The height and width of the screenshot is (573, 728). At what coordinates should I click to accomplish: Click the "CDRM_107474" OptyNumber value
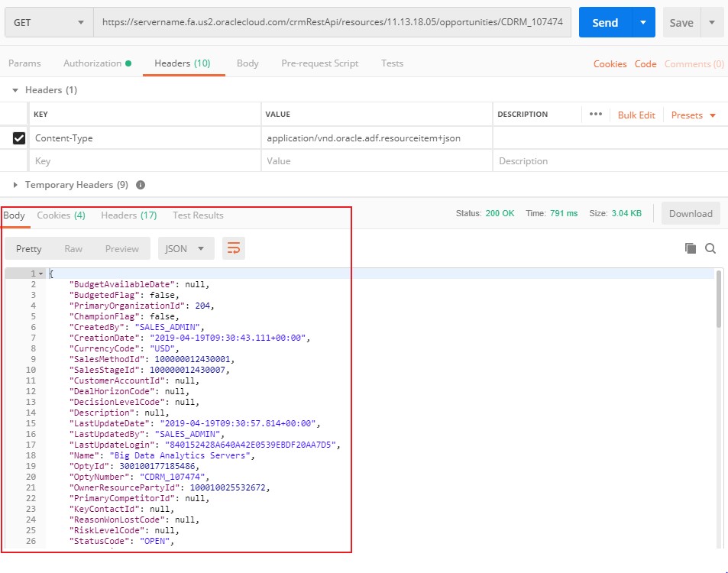tap(172, 477)
